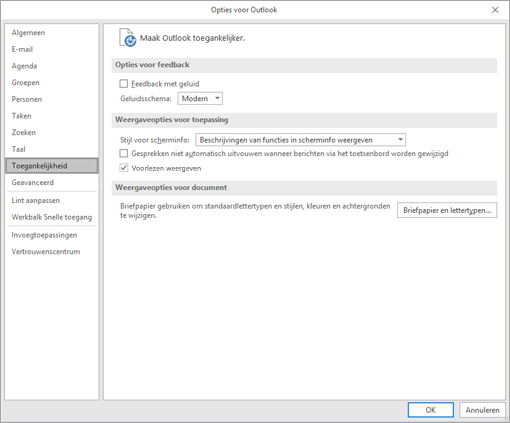
Task: Confirm settings with the OK button
Action: [x=431, y=410]
